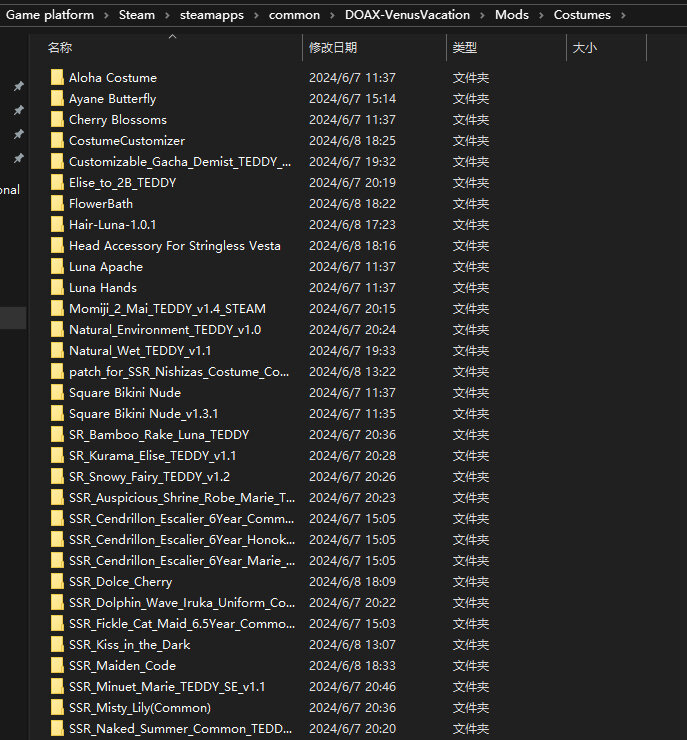Select Head Accessory For Stringless Vesta name

[175, 245]
